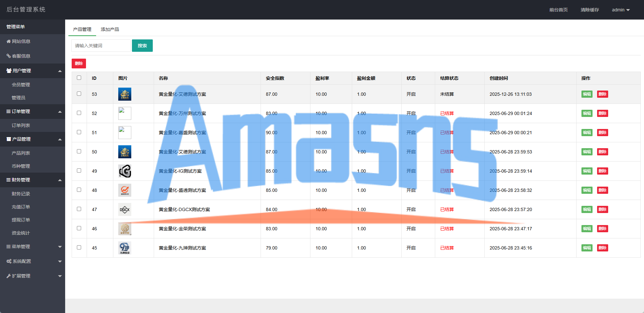
Task: Toggle the select-all checkbox in table header
Action: point(79,78)
